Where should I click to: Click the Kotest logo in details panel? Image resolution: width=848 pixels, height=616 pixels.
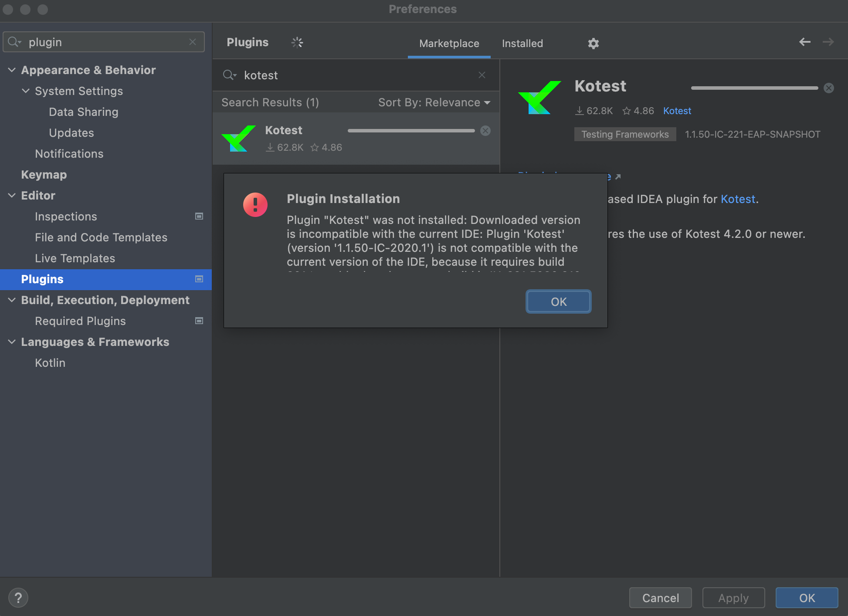point(540,98)
